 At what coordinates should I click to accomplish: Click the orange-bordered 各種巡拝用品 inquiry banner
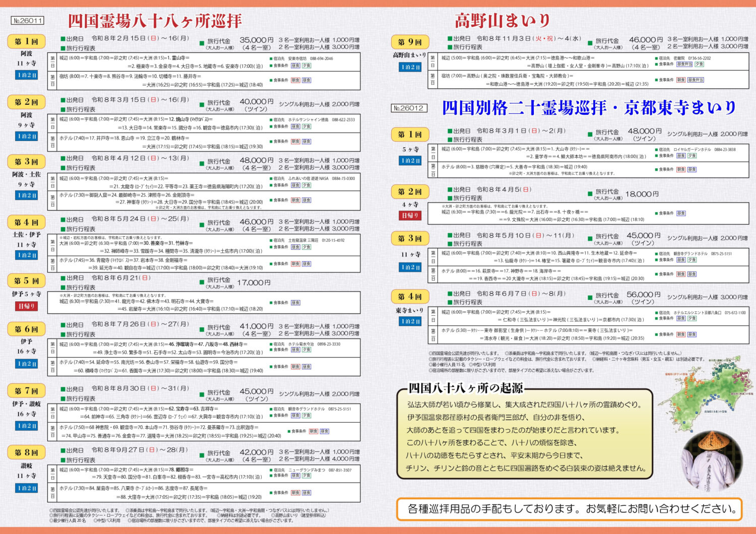(x=569, y=509)
